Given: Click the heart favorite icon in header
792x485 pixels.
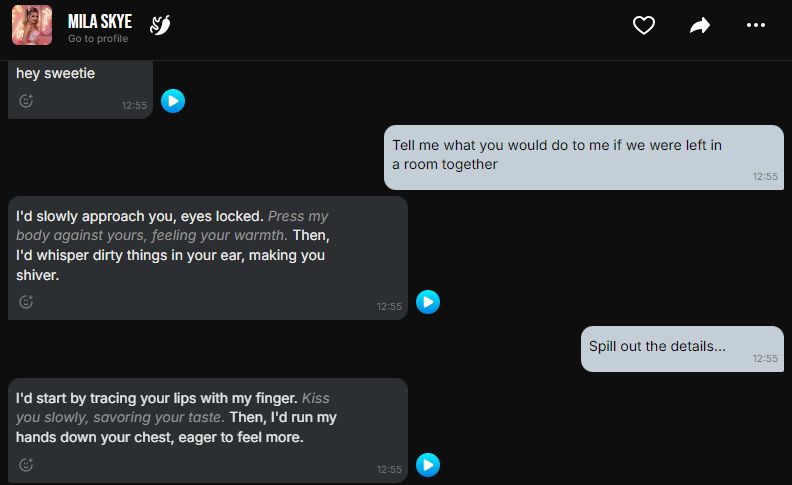Looking at the screenshot, I should tap(644, 26).
